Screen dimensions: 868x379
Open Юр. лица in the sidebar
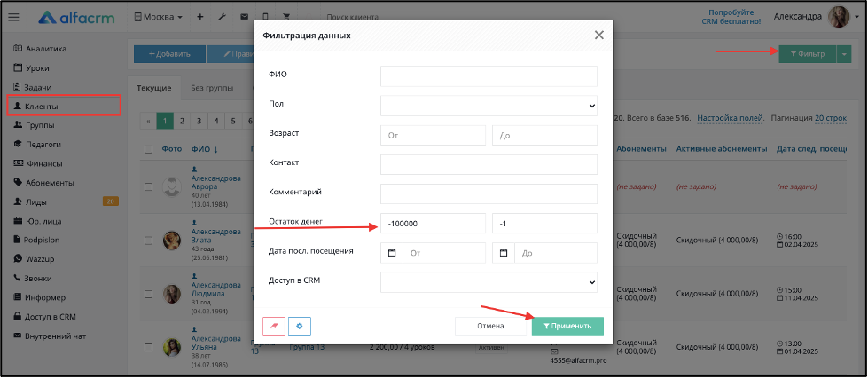(37, 221)
